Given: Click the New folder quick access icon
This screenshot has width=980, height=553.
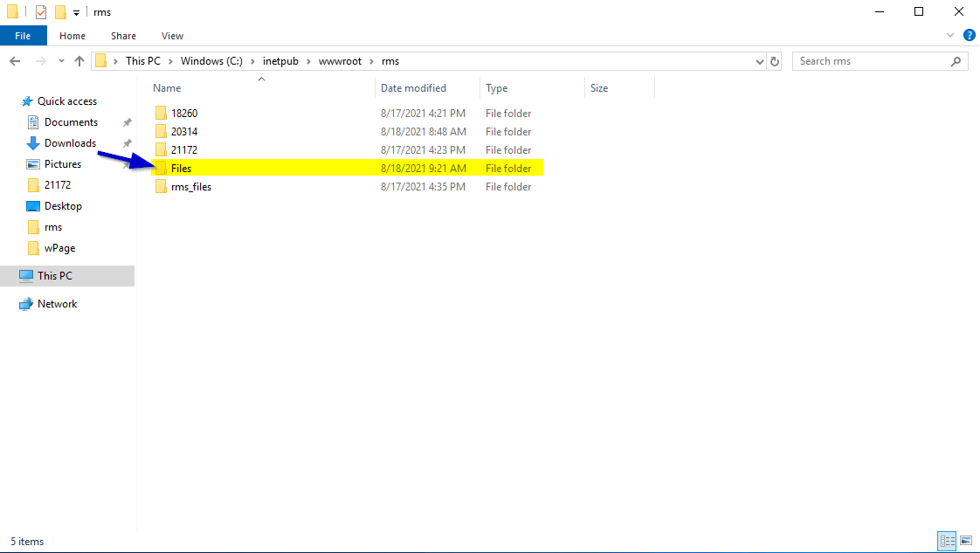Looking at the screenshot, I should pos(60,12).
